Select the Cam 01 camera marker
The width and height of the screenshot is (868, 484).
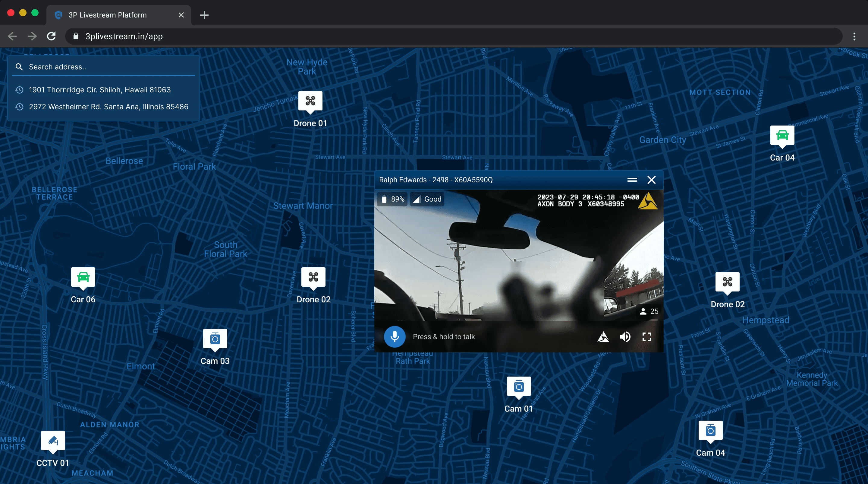pos(519,387)
